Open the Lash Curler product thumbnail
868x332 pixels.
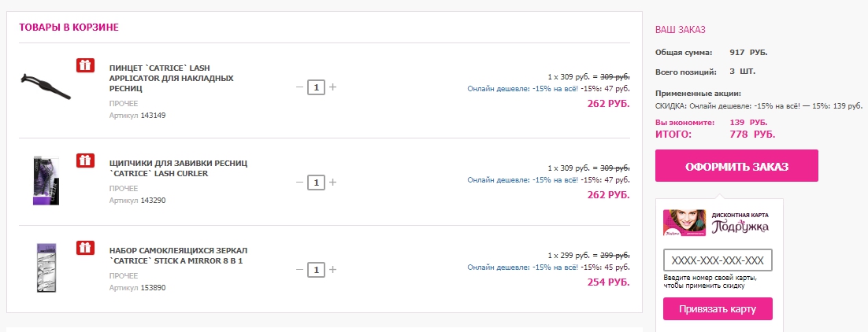pyautogui.click(x=46, y=180)
